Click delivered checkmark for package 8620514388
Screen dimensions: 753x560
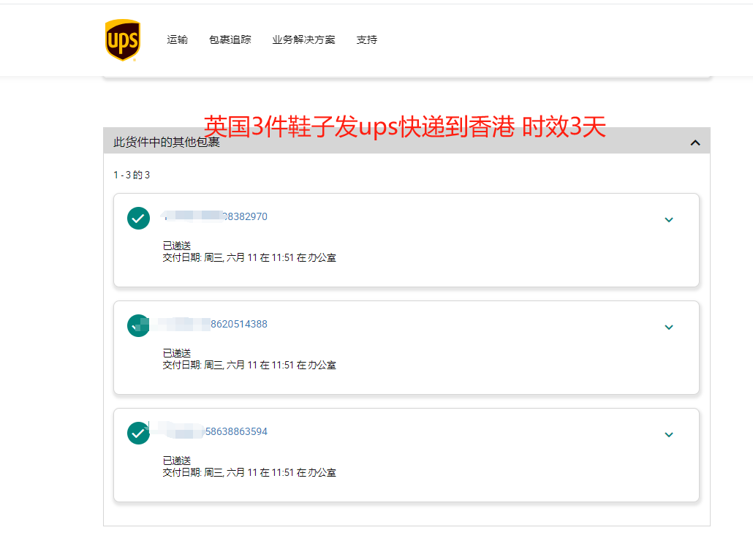click(x=138, y=325)
